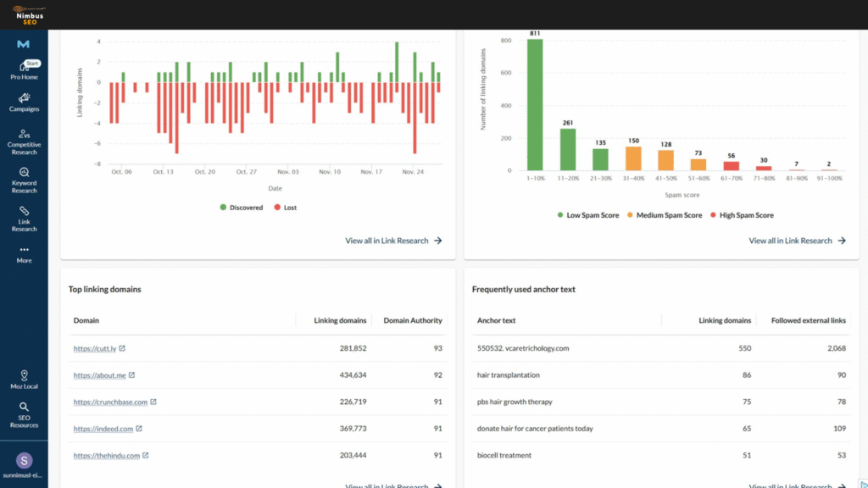This screenshot has width=868, height=488.
Task: Click the tallest 1-10% spam score bar
Action: [x=535, y=105]
